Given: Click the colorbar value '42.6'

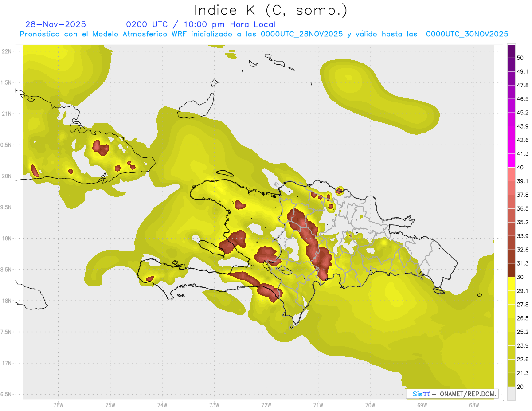Looking at the screenshot, I should tap(523, 140).
